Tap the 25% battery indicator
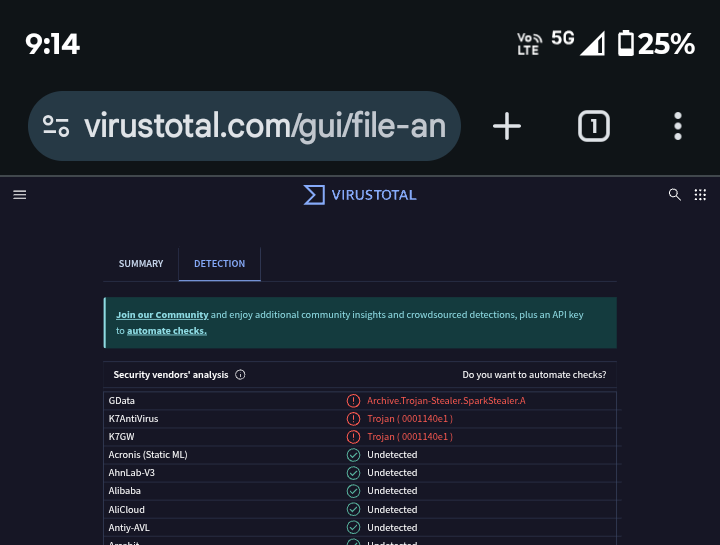720x545 pixels. click(656, 44)
